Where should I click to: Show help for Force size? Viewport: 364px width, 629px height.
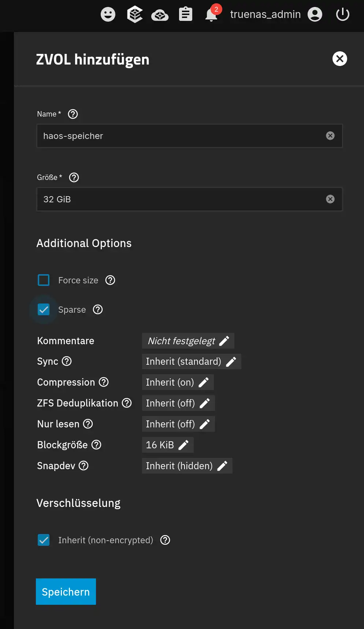[x=110, y=280]
